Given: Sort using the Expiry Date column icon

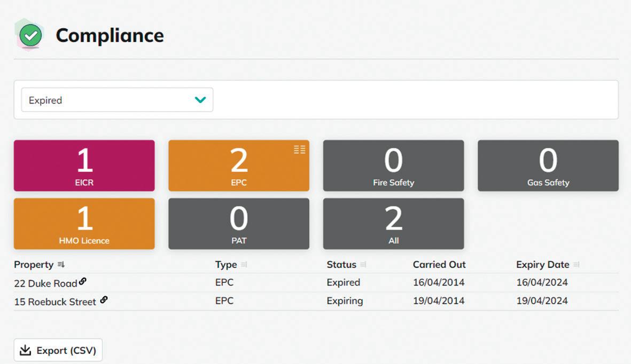Looking at the screenshot, I should tap(577, 265).
